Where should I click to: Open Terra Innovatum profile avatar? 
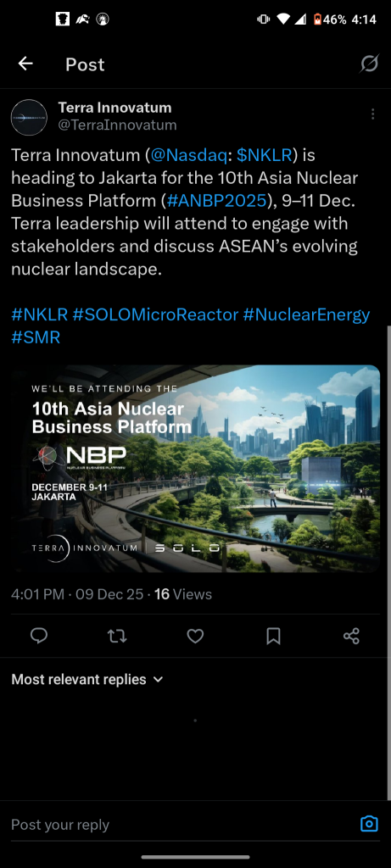(x=29, y=117)
